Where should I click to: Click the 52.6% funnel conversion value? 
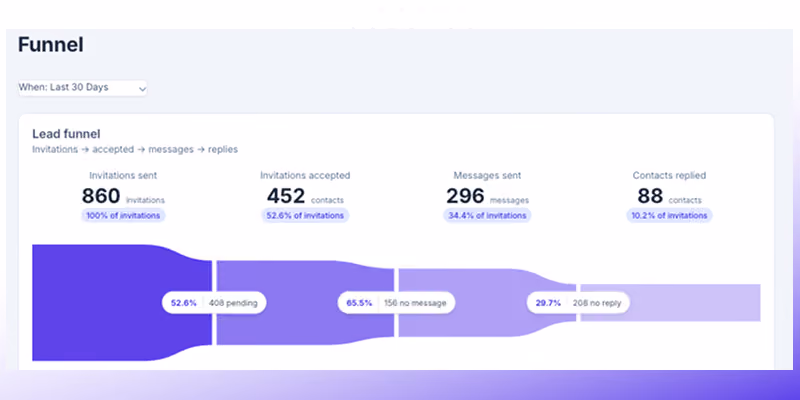pyautogui.click(x=184, y=303)
